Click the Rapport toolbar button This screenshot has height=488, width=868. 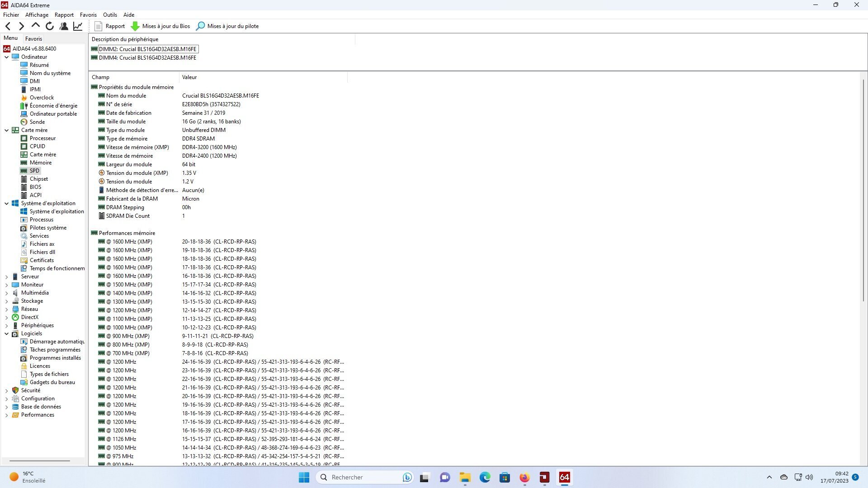tap(110, 26)
